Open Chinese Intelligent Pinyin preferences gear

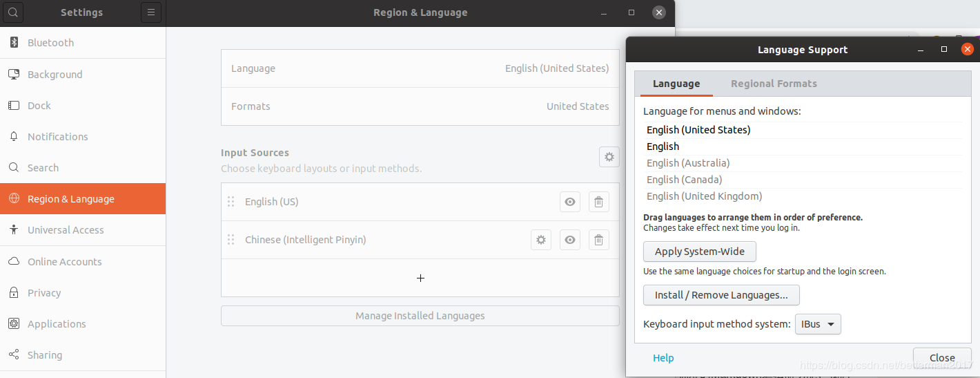click(x=541, y=240)
